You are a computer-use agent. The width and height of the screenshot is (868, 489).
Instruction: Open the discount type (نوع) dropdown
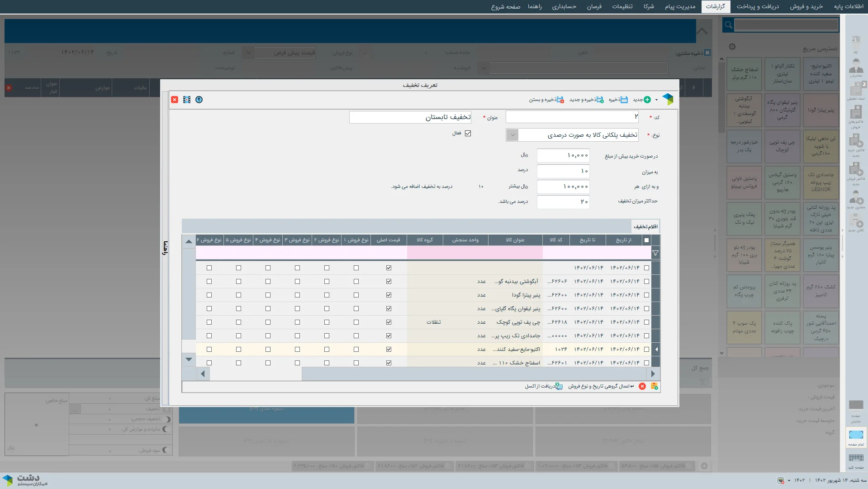[x=512, y=135]
